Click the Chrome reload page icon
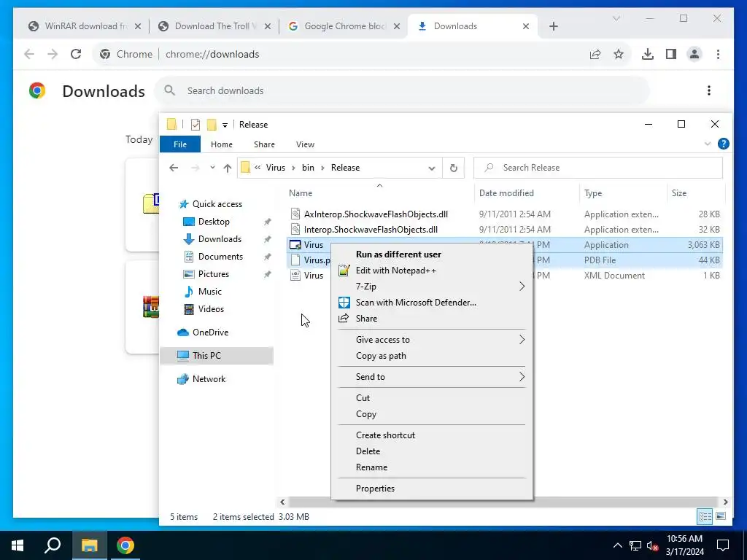The image size is (747, 560). click(x=76, y=54)
